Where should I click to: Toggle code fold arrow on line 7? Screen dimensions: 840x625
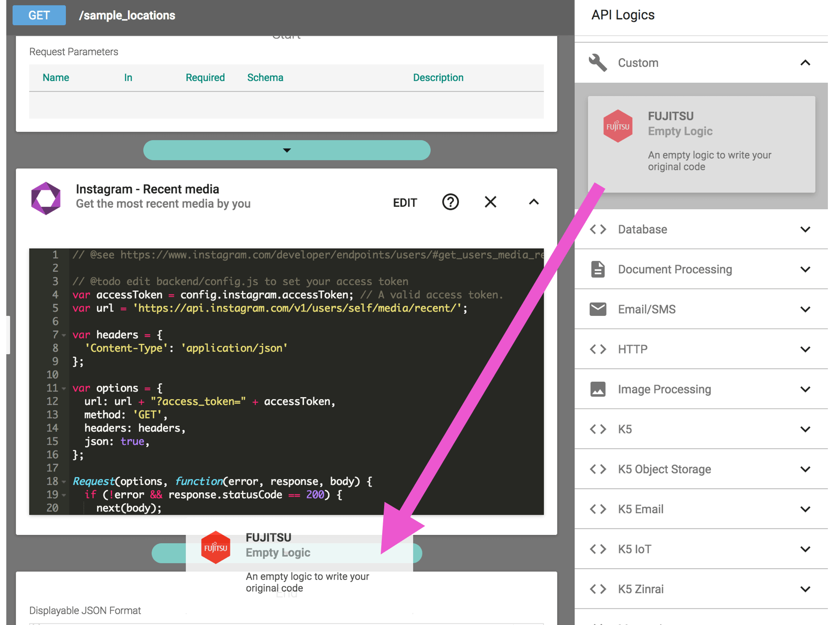[x=64, y=335]
